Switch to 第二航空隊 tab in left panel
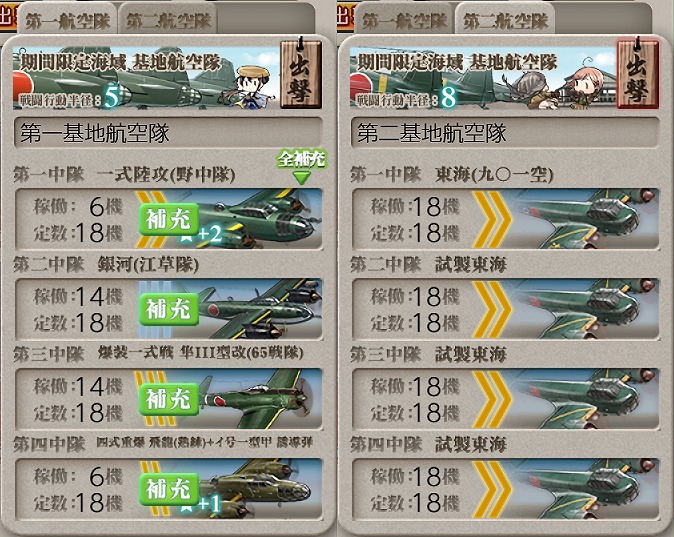The height and width of the screenshot is (537, 674). click(x=168, y=20)
